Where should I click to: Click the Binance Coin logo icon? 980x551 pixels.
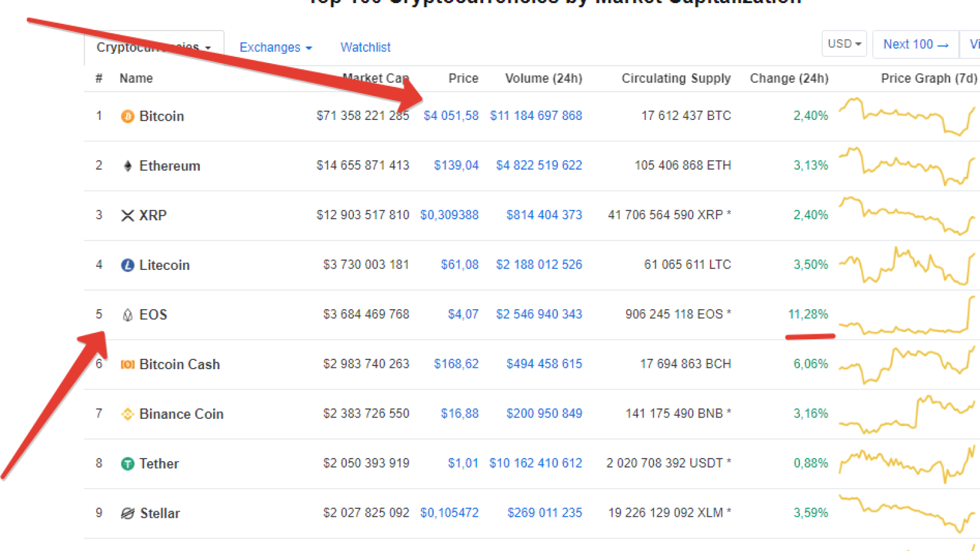point(127,414)
